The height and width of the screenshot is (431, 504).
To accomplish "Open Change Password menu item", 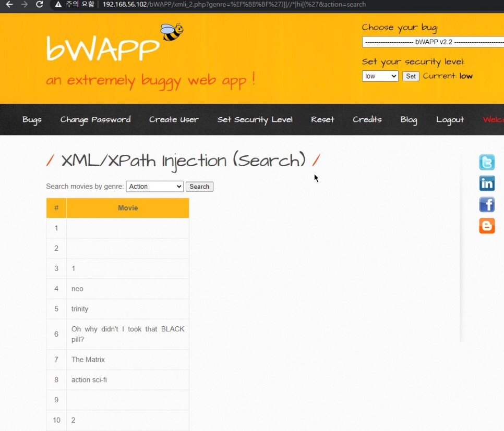I will tap(95, 119).
